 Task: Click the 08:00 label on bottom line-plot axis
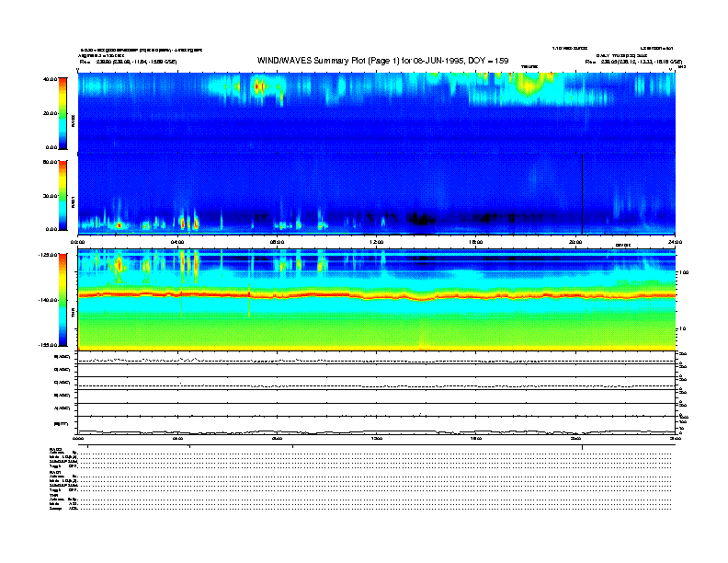click(x=278, y=439)
